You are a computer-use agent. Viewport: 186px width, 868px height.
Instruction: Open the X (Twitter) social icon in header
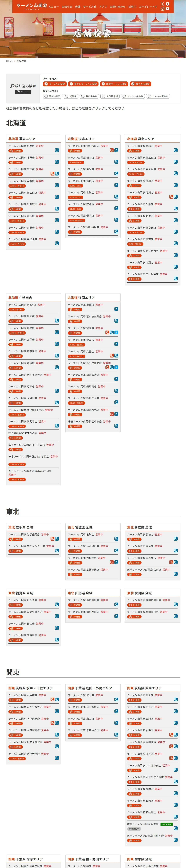[x=162, y=4]
